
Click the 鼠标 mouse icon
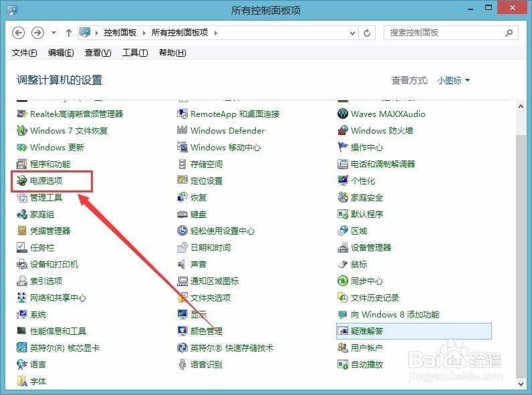tap(343, 265)
